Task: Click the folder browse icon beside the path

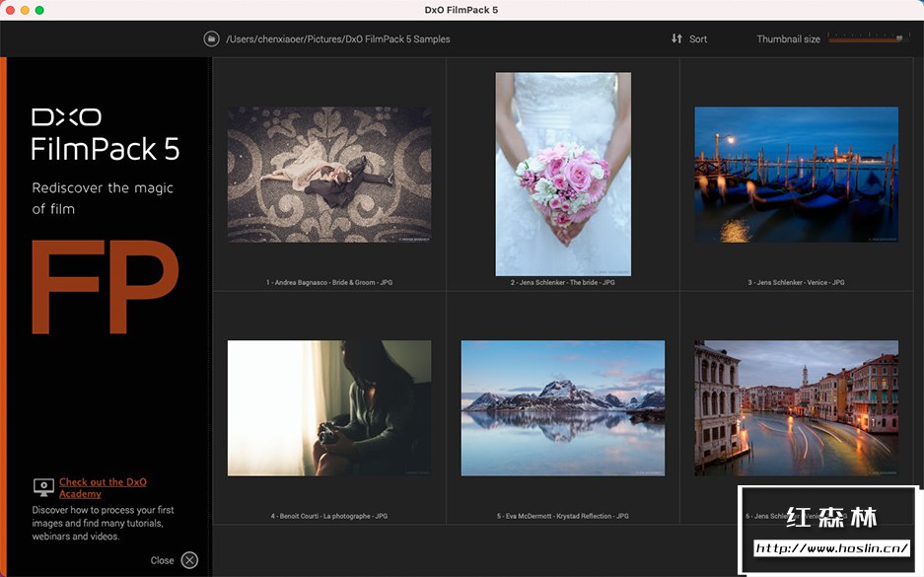Action: (x=211, y=39)
